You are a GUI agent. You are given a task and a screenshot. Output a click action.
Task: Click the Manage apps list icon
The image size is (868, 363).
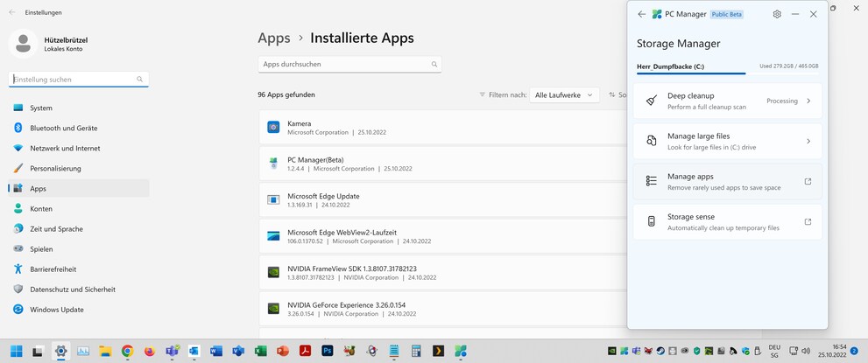(652, 181)
